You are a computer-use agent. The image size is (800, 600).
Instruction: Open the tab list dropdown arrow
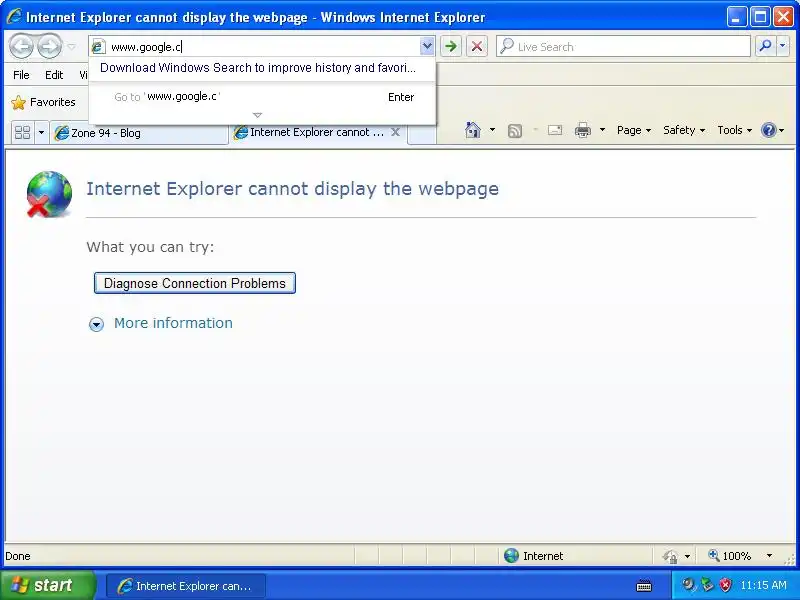click(x=41, y=133)
